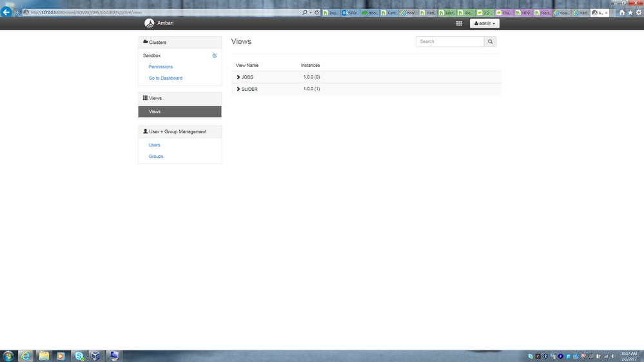The height and width of the screenshot is (362, 644).
Task: Click the browser back arrow button
Action: pyautogui.click(x=6, y=12)
